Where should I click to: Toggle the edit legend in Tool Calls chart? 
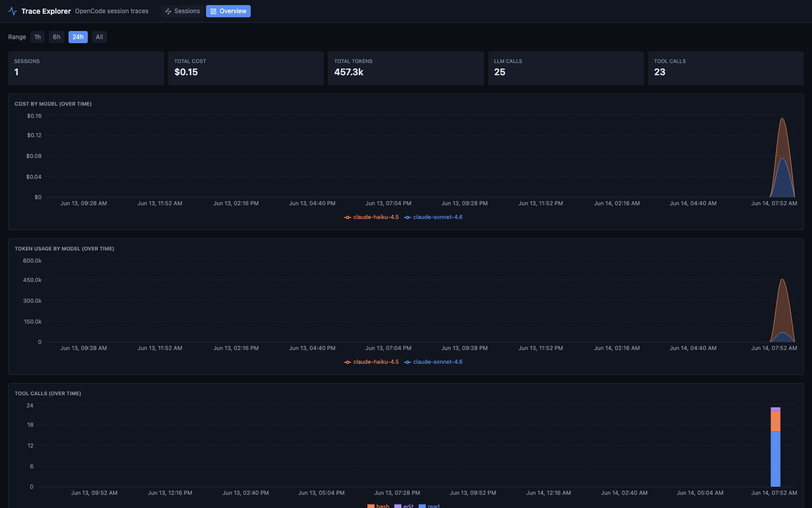(x=404, y=506)
